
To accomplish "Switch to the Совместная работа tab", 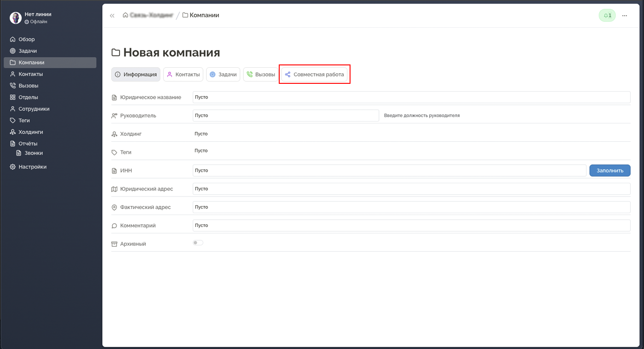I will [x=315, y=74].
